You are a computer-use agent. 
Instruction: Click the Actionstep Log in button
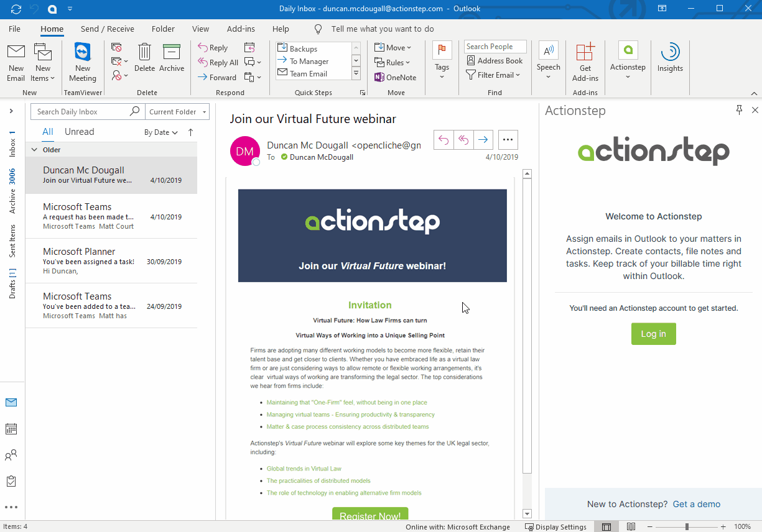(653, 334)
